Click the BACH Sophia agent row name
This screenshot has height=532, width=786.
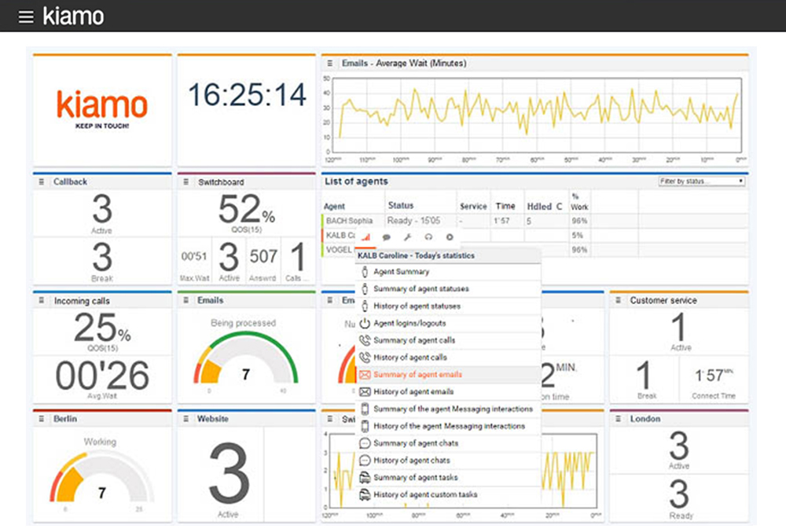350,220
